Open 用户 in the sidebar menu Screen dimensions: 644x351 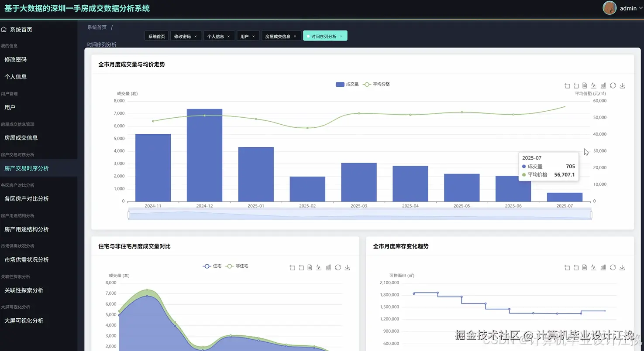[x=39, y=107]
